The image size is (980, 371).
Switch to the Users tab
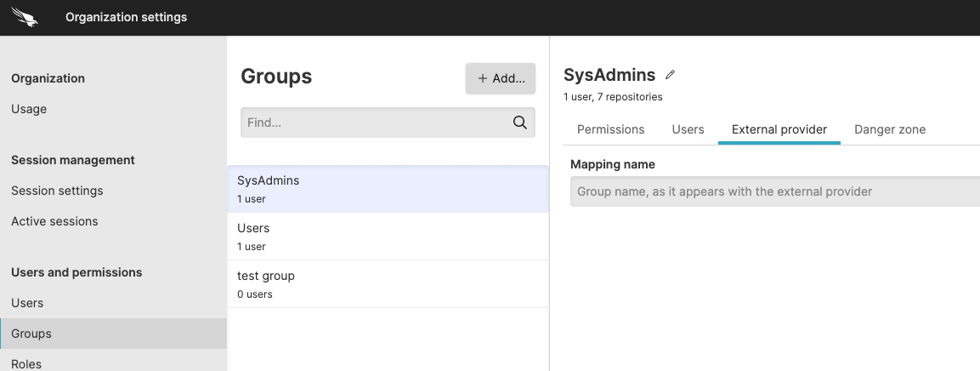click(x=688, y=129)
